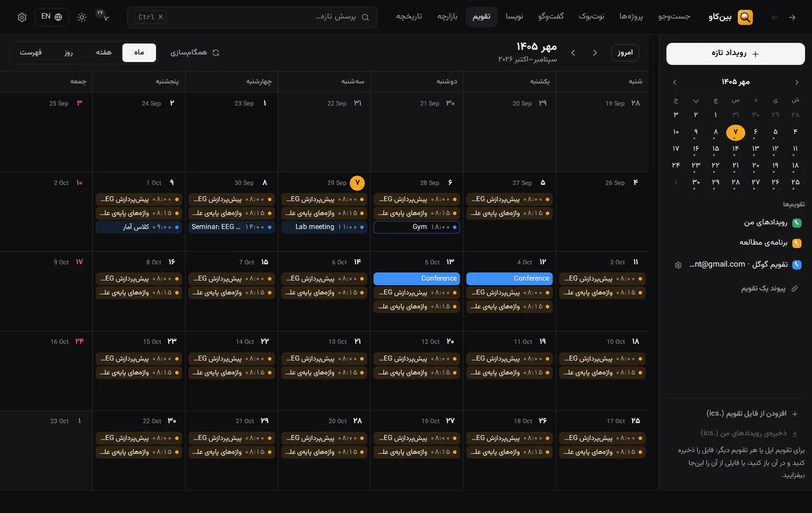The height and width of the screenshot is (513, 812).
Task: Click the امروز button
Action: (x=625, y=52)
